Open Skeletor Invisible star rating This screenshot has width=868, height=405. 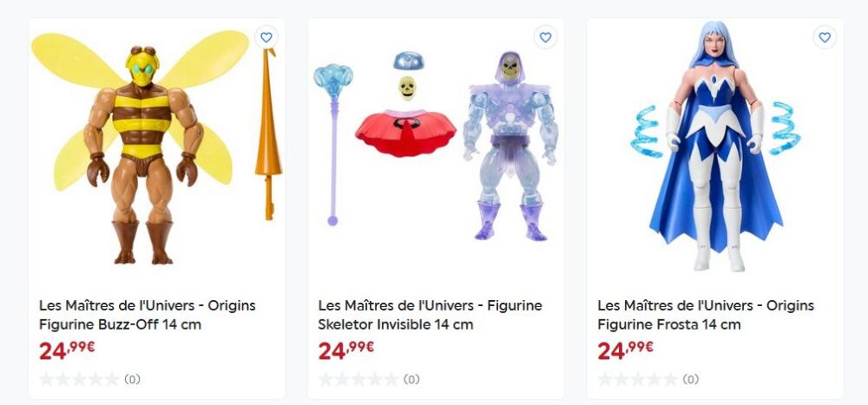[x=358, y=380]
